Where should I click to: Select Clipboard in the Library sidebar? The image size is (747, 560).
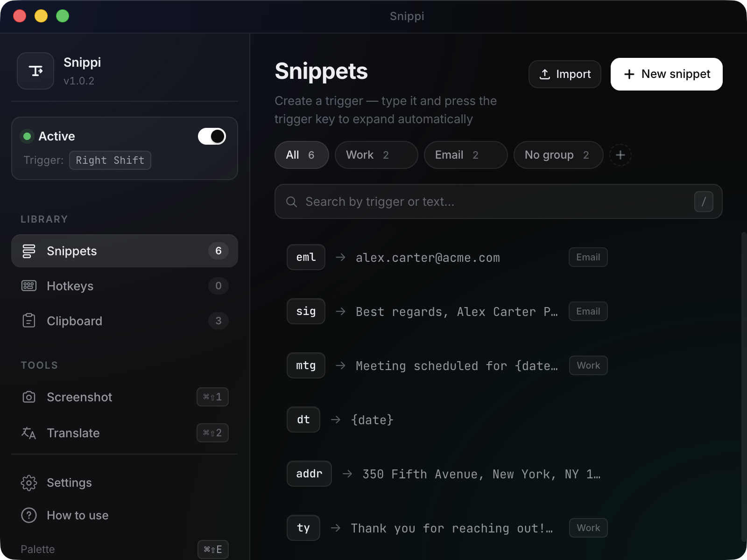click(125, 321)
